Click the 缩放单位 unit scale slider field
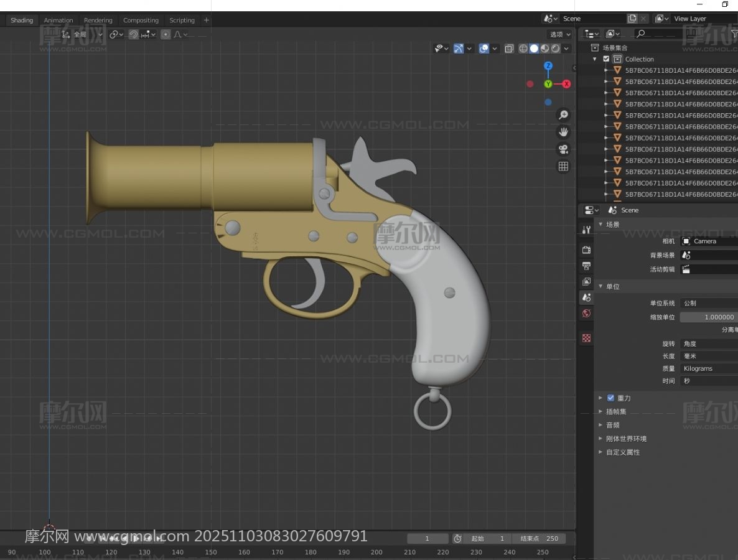This screenshot has width=738, height=560. pos(708,317)
